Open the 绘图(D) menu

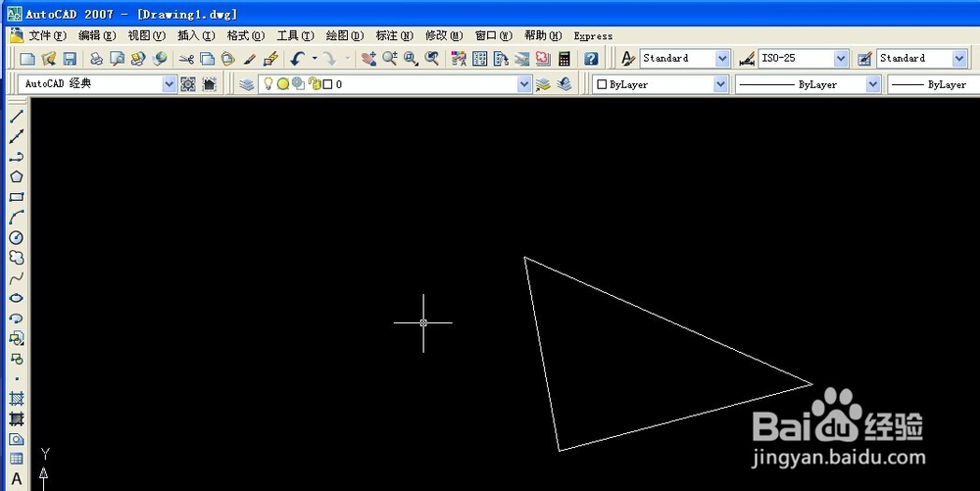345,35
